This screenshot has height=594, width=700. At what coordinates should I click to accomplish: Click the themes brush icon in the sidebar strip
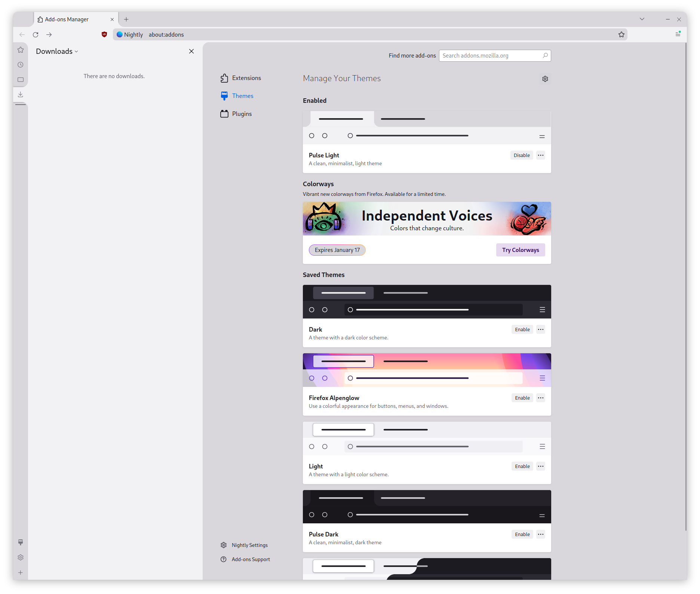pos(21,542)
